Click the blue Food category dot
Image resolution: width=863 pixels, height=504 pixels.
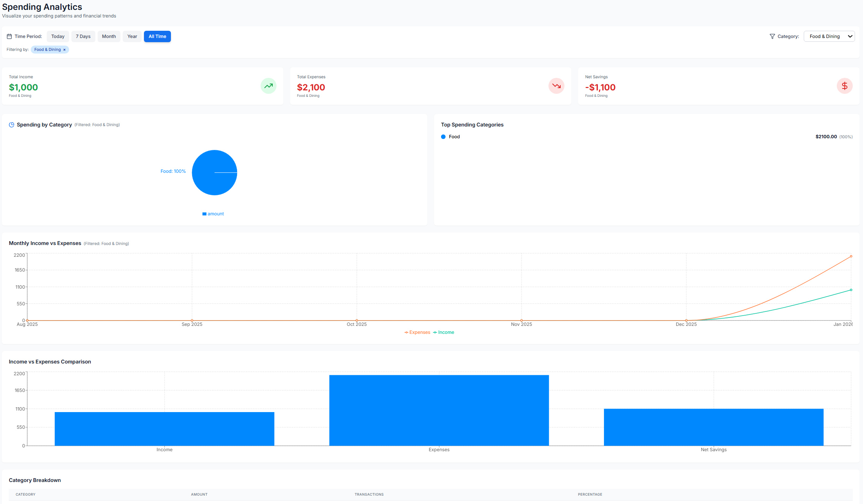tap(443, 137)
